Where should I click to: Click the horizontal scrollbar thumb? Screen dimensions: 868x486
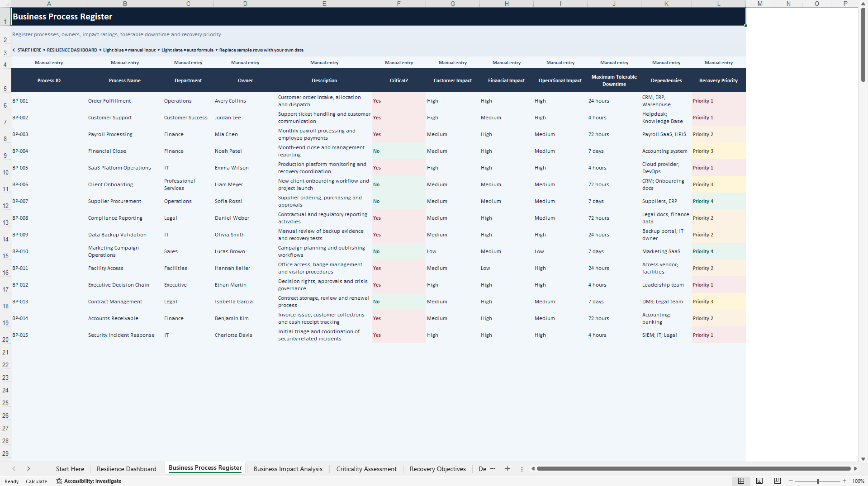693,469
